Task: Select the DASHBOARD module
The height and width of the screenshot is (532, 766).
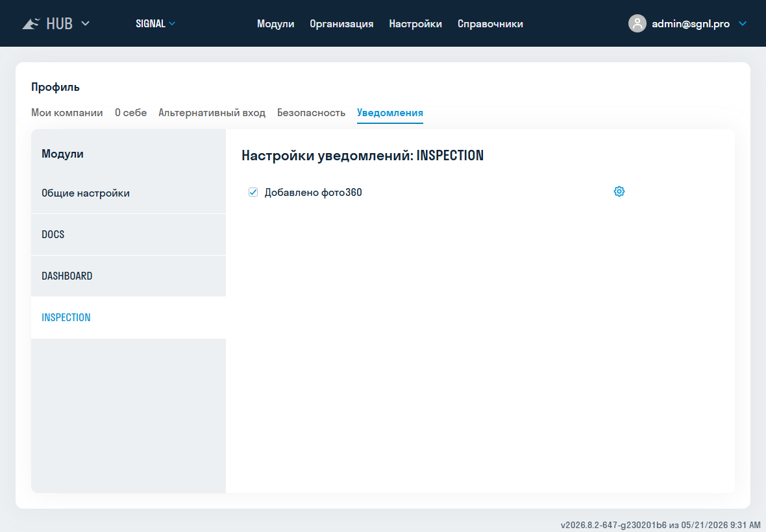Action: point(129,276)
